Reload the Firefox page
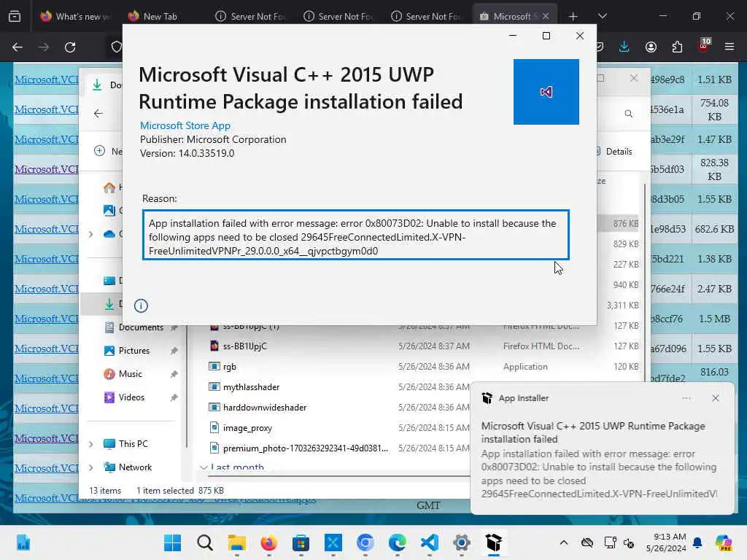Viewport: 747px width, 560px height. pyautogui.click(x=70, y=47)
